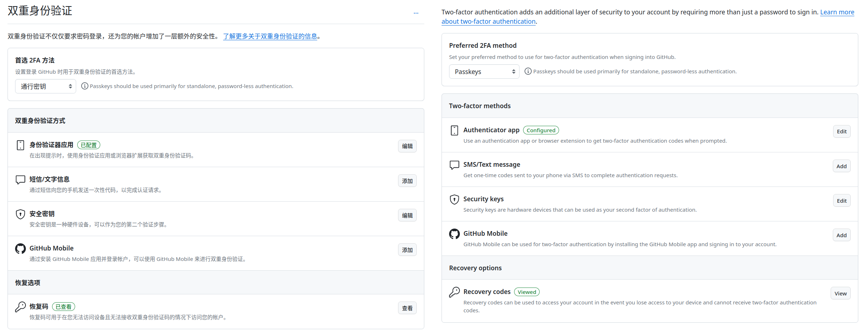Click the key icon beside 恢复码
The height and width of the screenshot is (331, 868).
tap(20, 307)
